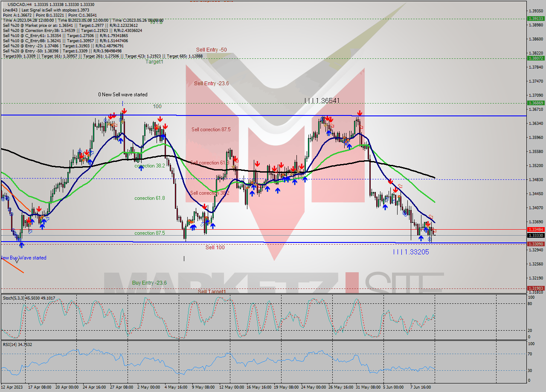
Task: Select the red sell arrow above the 27 Apr peak
Action: click(123, 111)
